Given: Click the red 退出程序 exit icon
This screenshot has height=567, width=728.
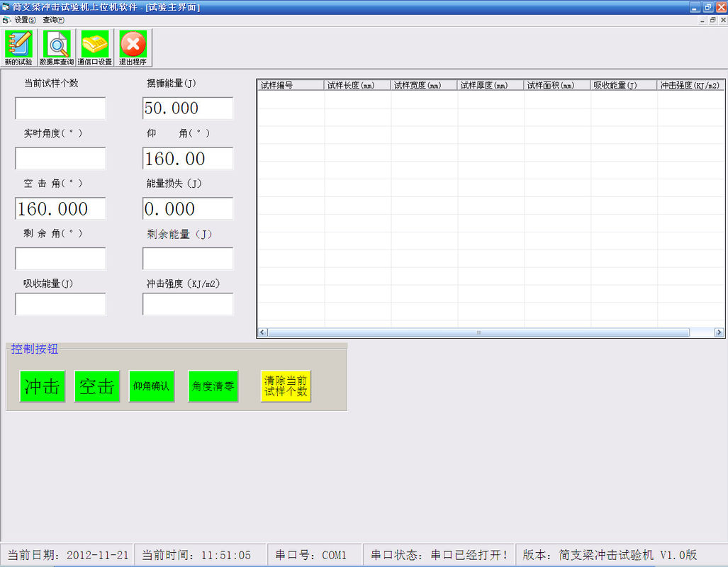Looking at the screenshot, I should 133,47.
